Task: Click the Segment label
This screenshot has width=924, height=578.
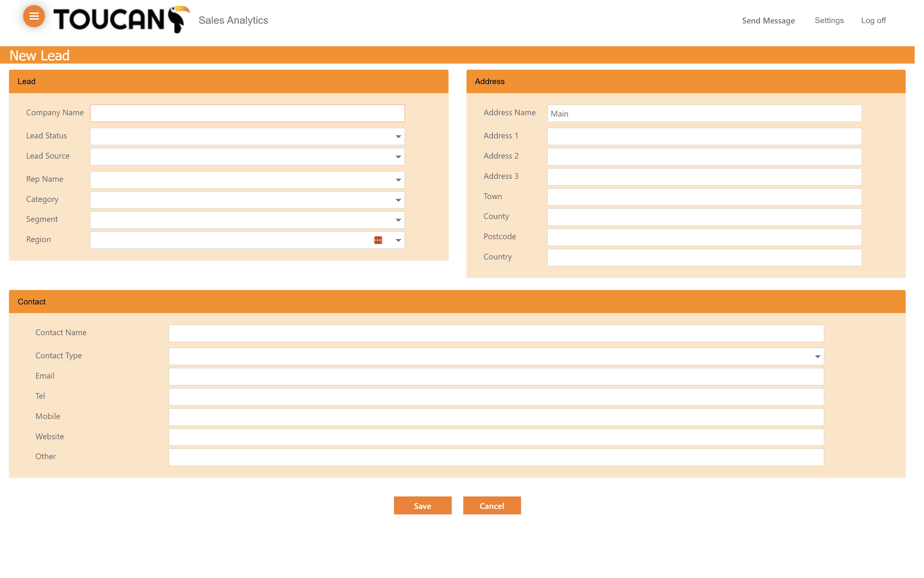Action: pos(42,219)
